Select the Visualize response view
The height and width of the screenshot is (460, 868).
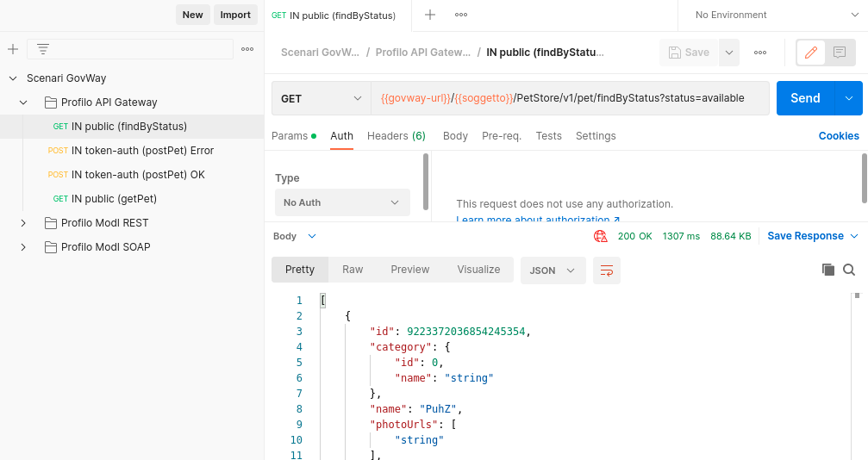(x=479, y=270)
